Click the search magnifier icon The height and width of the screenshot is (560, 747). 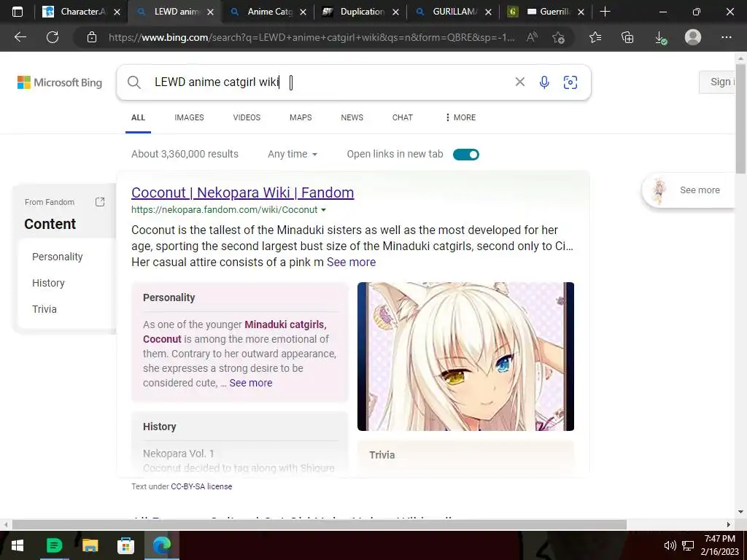coord(134,82)
